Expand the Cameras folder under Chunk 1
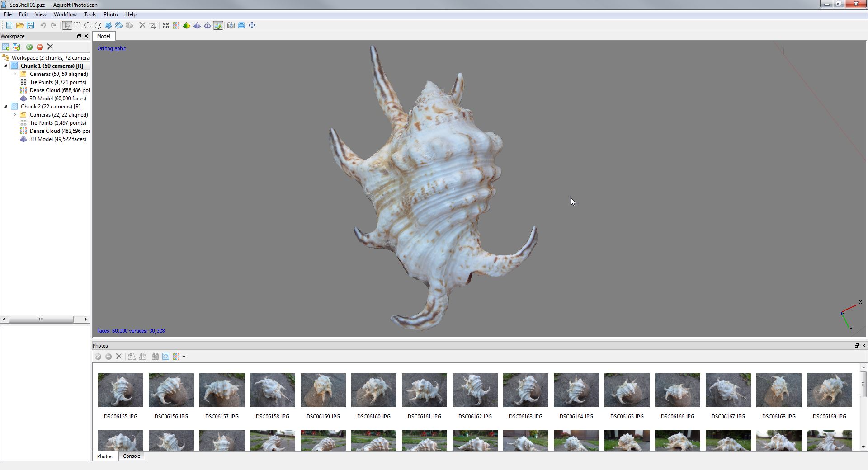This screenshot has height=470, width=868. coord(14,74)
